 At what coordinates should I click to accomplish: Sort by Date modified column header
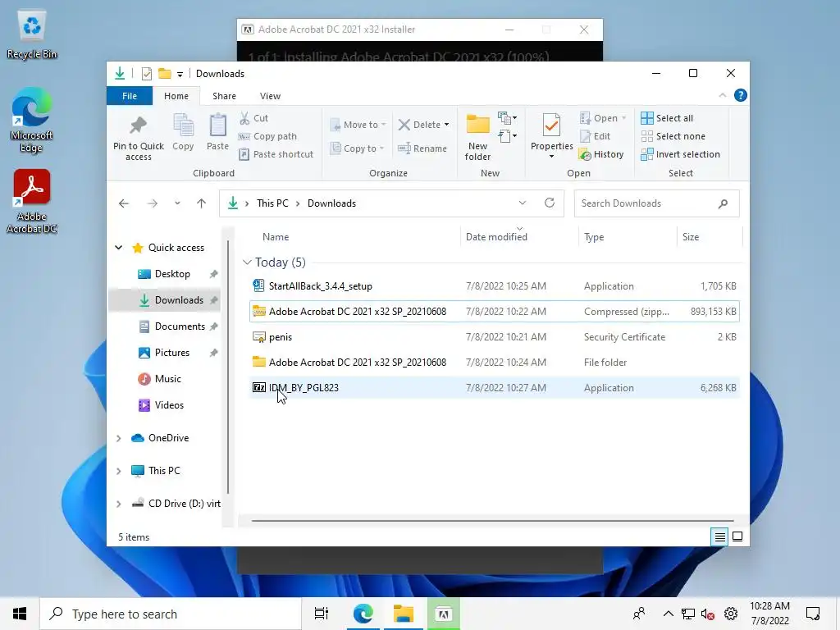pos(496,237)
